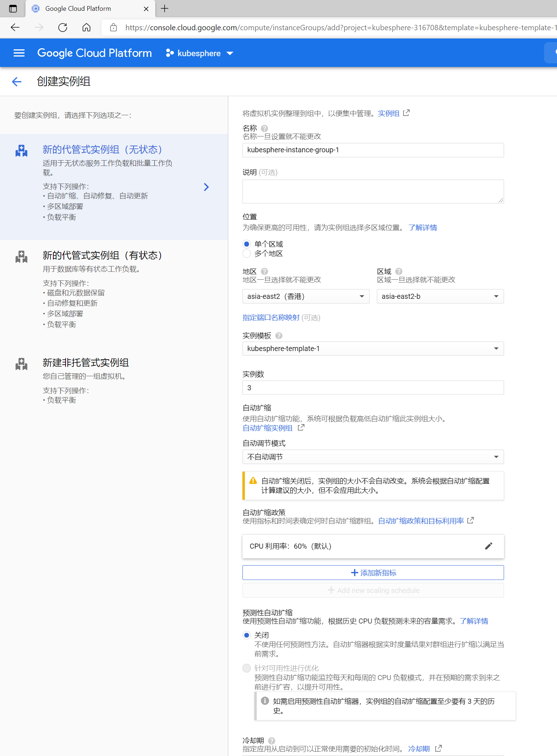Choose 新建非托管式实例组 option

[x=86, y=363]
